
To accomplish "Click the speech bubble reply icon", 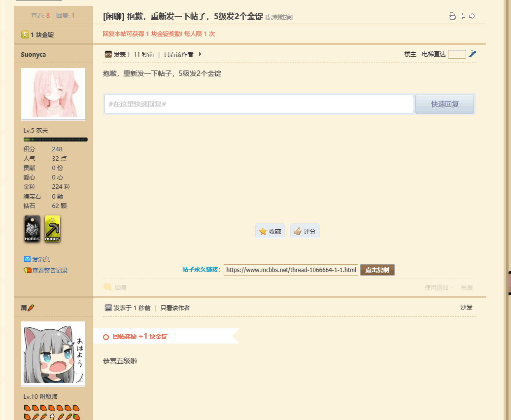I will [x=107, y=287].
